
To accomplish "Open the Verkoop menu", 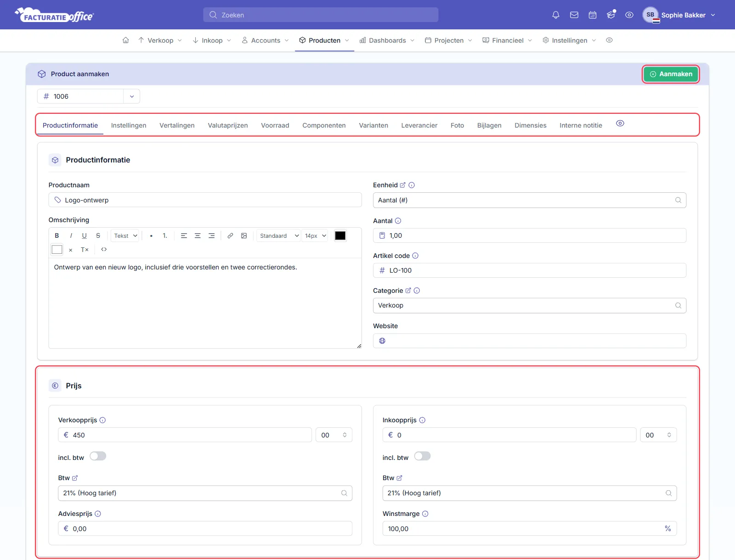I will click(160, 40).
